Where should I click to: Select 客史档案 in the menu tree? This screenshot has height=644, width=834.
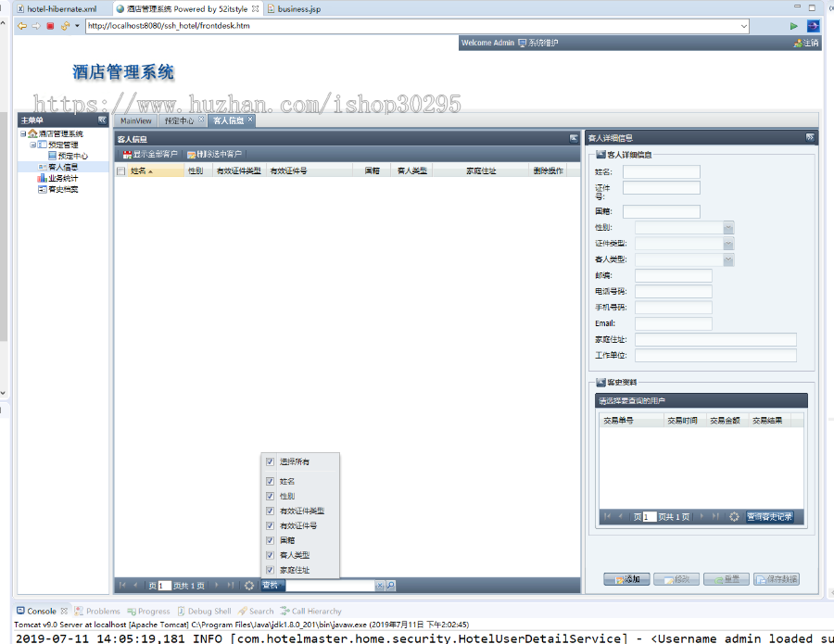pyautogui.click(x=63, y=189)
